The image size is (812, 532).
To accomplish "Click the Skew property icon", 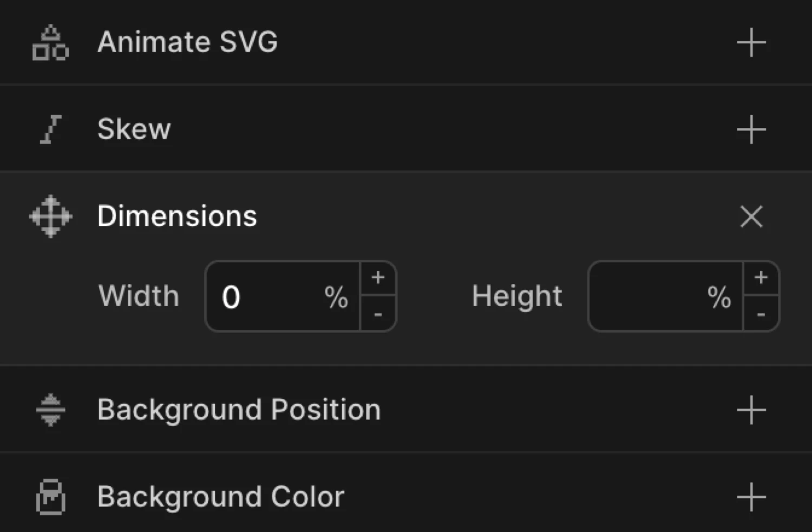I will click(x=50, y=128).
